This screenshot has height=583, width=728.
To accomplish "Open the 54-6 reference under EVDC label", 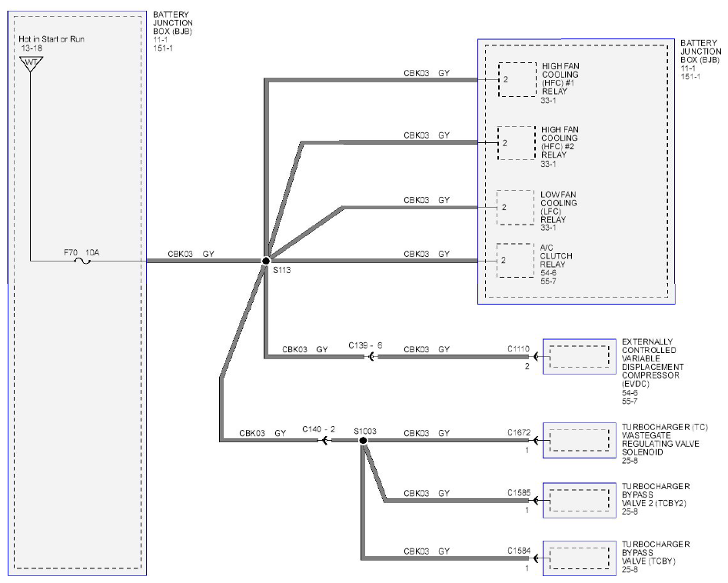I will (630, 392).
